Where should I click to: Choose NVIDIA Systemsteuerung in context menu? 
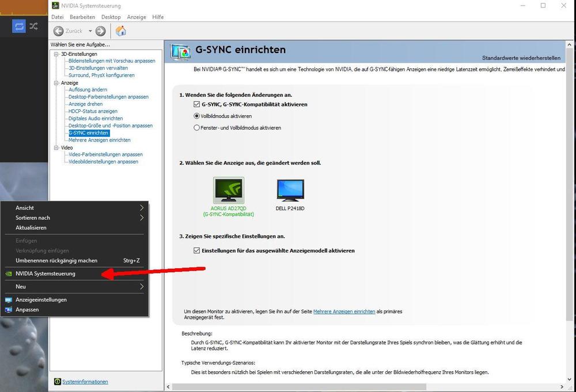tap(46, 274)
